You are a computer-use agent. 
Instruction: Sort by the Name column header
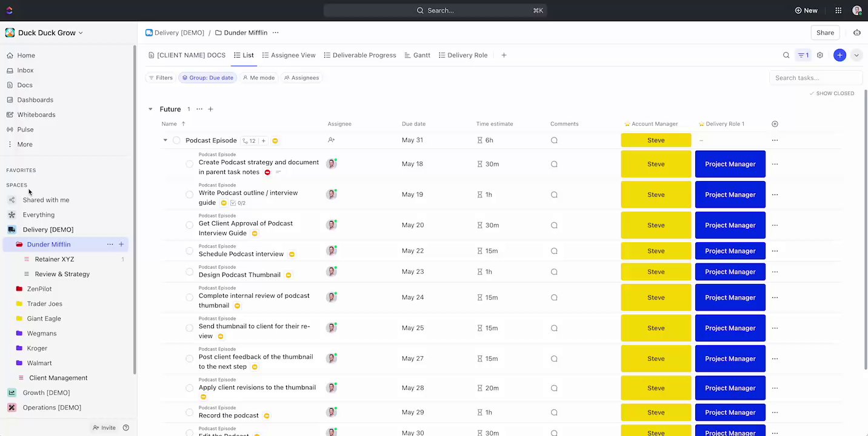(x=169, y=124)
